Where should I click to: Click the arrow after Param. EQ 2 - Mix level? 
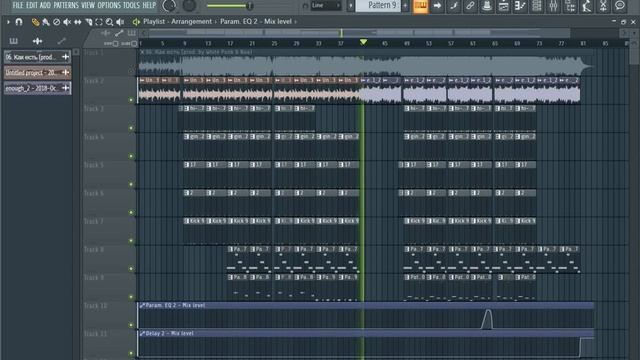pyautogui.click(x=296, y=22)
